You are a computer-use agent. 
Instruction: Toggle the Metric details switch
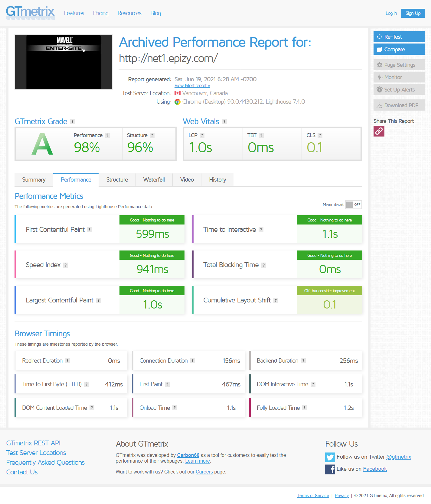click(x=353, y=205)
